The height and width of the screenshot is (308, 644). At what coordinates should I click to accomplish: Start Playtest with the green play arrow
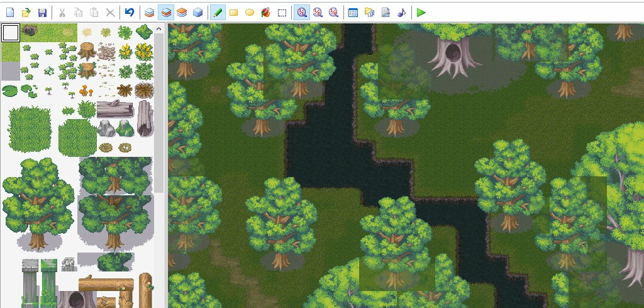point(421,13)
